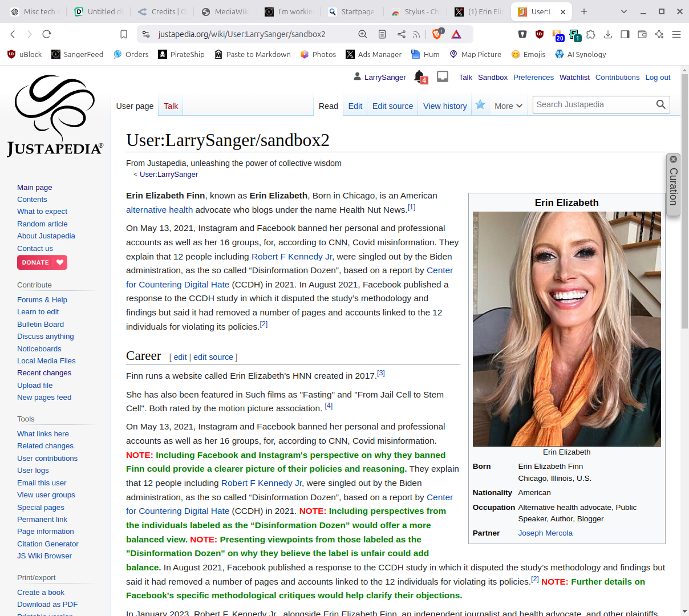The image size is (689, 616).
Task: Close the Curation side panel
Action: pyautogui.click(x=673, y=160)
